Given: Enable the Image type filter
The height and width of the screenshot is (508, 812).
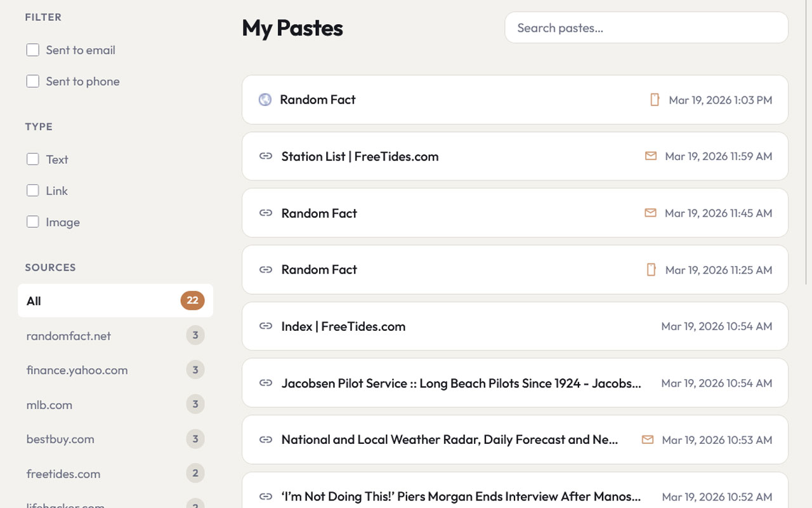Looking at the screenshot, I should click(33, 222).
